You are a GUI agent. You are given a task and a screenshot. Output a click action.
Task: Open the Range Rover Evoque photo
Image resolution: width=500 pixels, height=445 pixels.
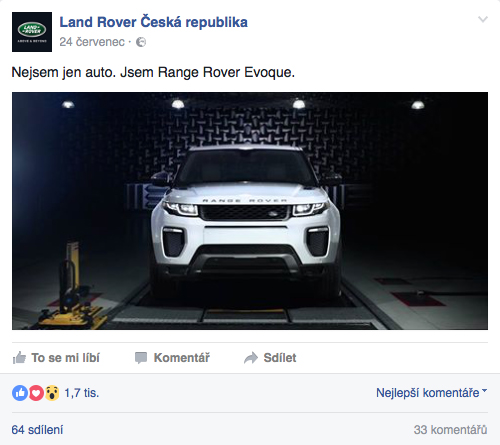[250, 211]
